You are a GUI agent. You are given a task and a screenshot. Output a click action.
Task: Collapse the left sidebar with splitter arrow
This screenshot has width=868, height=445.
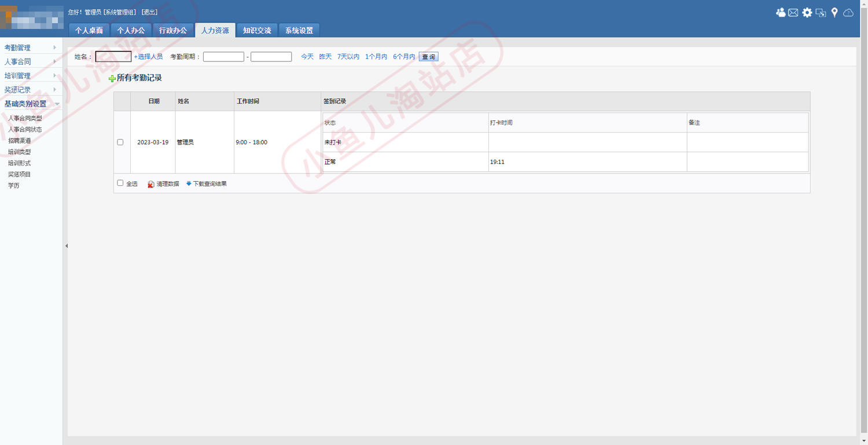66,246
